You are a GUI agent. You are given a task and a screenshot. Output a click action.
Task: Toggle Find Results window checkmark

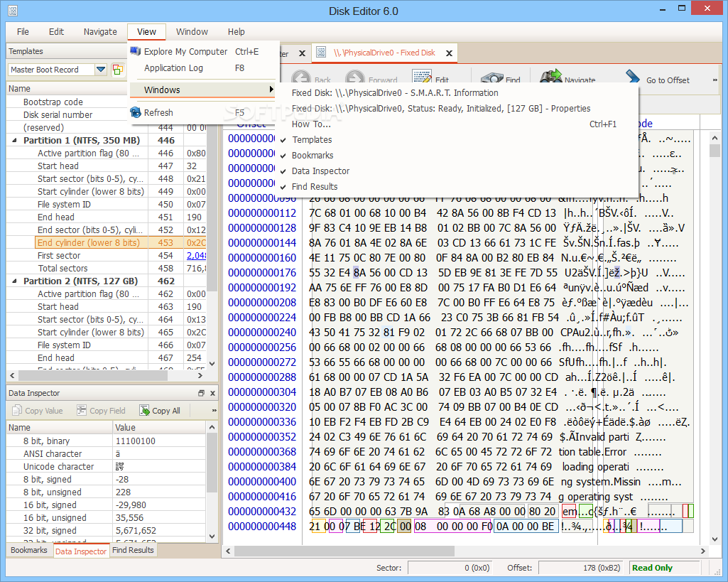pyautogui.click(x=283, y=187)
